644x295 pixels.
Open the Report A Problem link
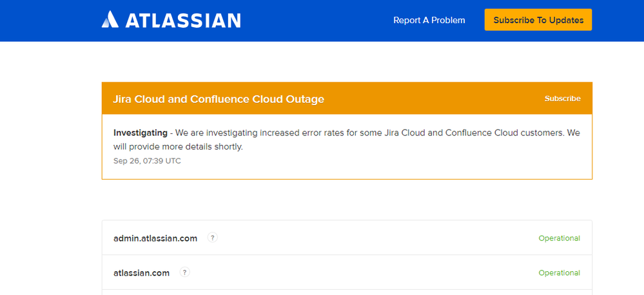(x=429, y=20)
